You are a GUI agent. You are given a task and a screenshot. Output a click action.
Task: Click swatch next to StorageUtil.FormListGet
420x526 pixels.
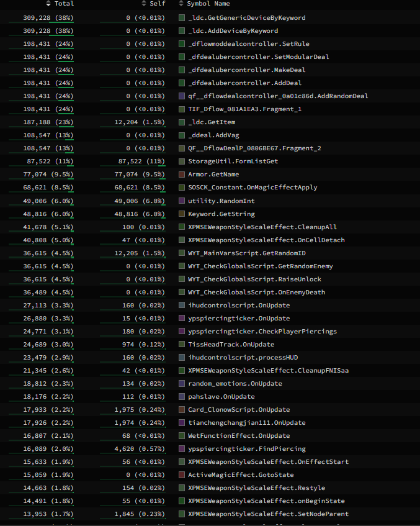(182, 161)
